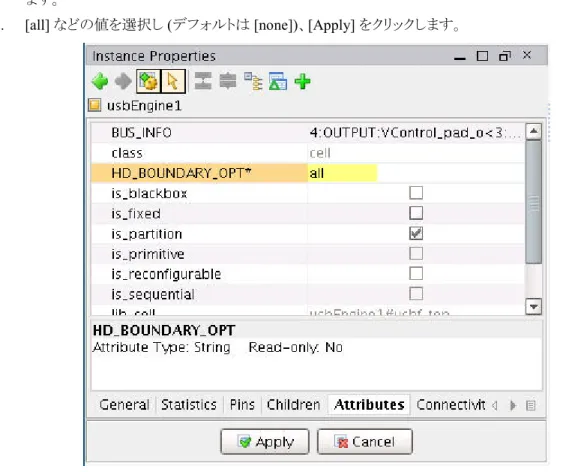Screen dimensions: 566x472
Task: Select the HD_BOUNDARY_OPT* attribute name
Action: click(x=181, y=173)
